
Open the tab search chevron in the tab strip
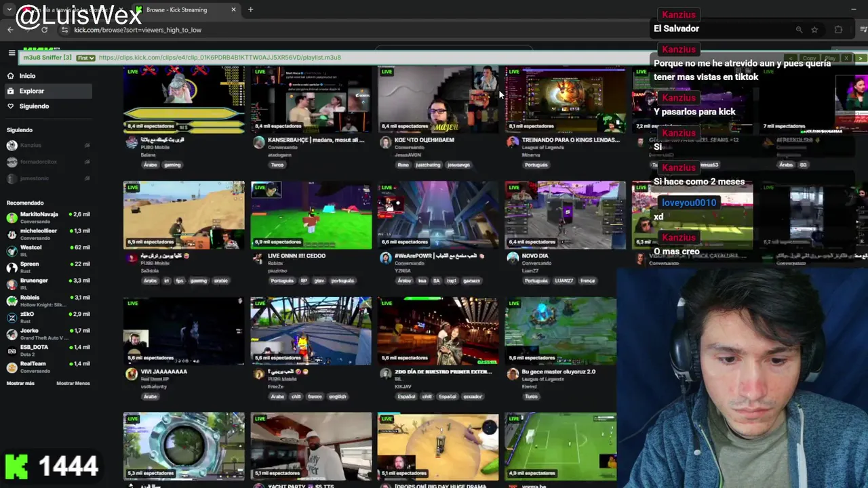tap(9, 9)
